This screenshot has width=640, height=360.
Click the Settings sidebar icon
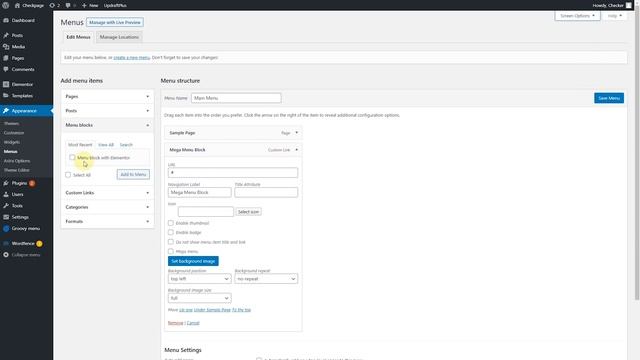point(6,217)
